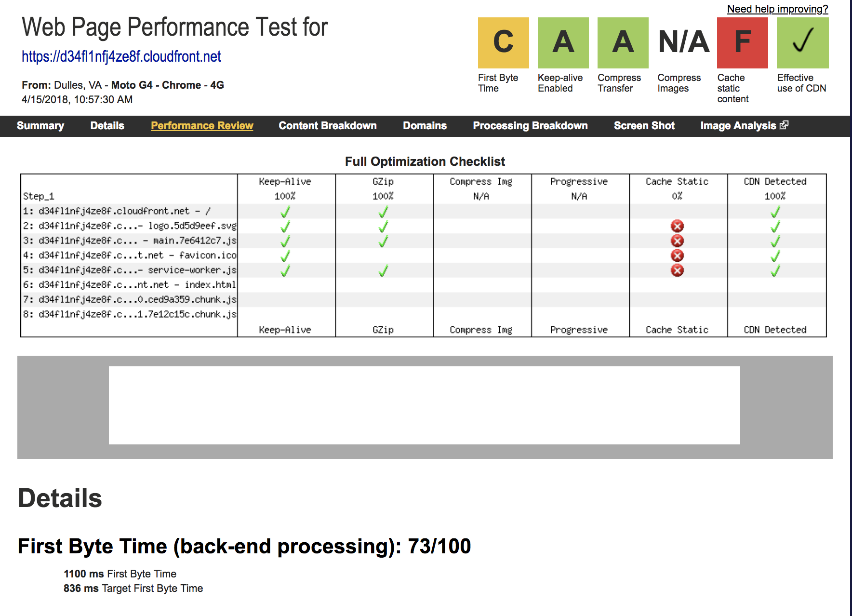The width and height of the screenshot is (852, 616).
Task: Open the Summary tab
Action: tap(40, 126)
